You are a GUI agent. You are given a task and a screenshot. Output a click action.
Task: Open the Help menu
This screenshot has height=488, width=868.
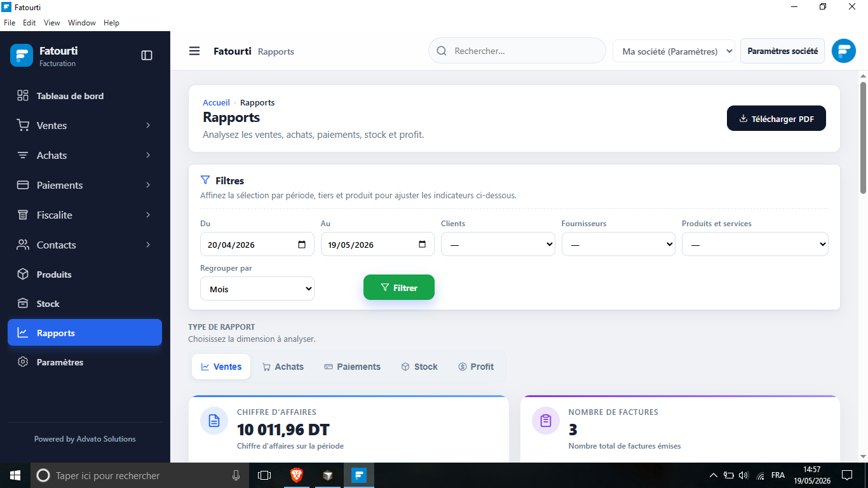pyautogui.click(x=111, y=23)
